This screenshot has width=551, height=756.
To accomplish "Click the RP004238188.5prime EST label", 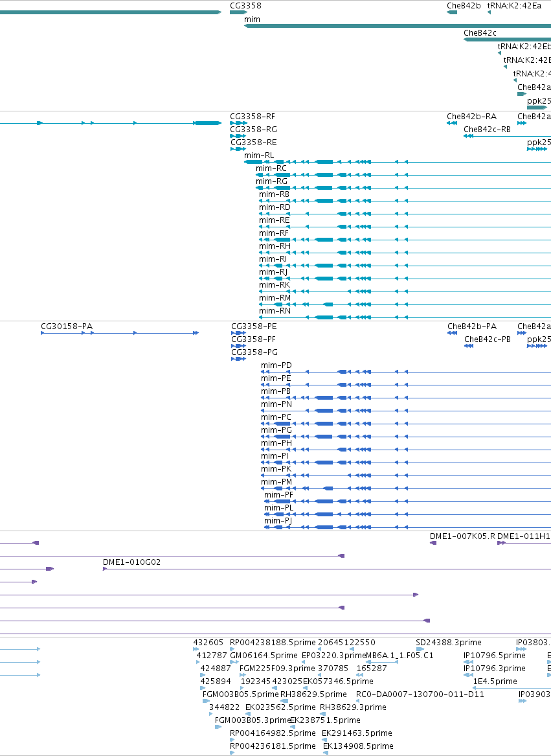I will (273, 643).
